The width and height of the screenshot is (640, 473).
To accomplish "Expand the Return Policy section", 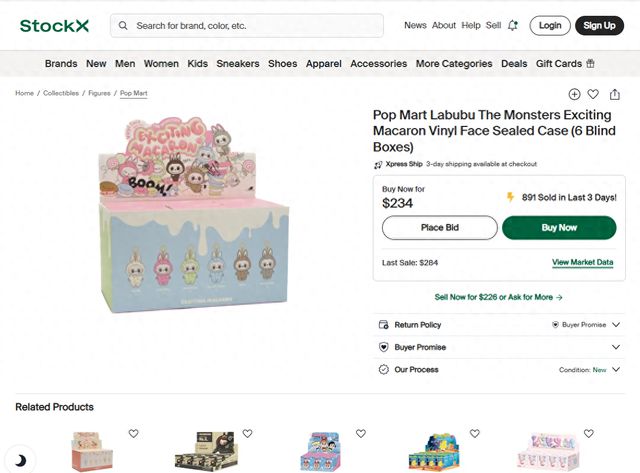I will pyautogui.click(x=499, y=325).
